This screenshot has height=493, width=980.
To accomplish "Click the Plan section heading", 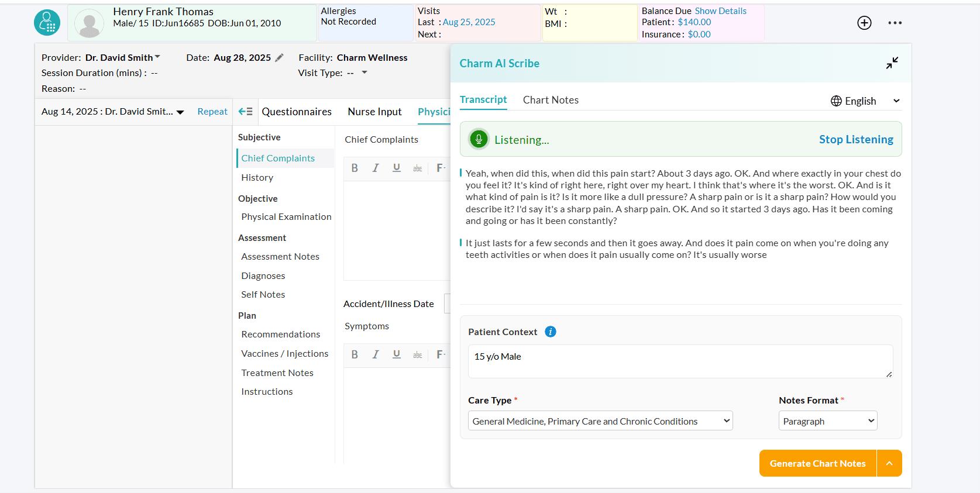I will (x=247, y=316).
